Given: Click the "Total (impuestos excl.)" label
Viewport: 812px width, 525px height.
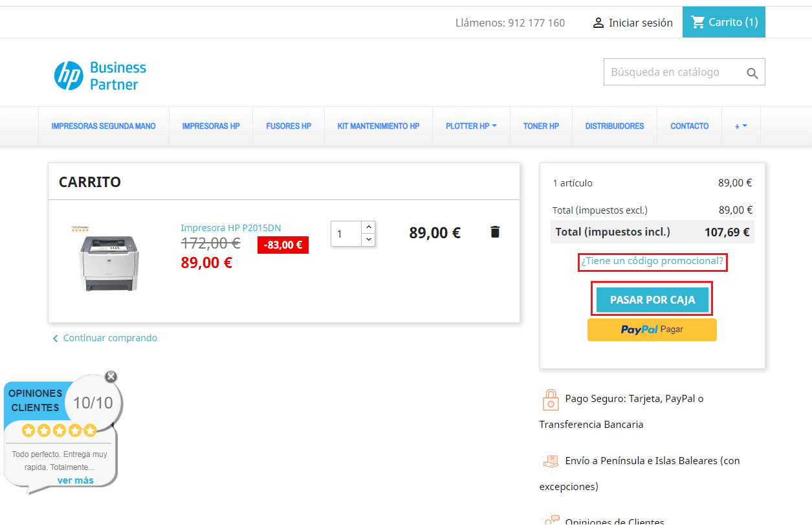Looking at the screenshot, I should tap(600, 210).
